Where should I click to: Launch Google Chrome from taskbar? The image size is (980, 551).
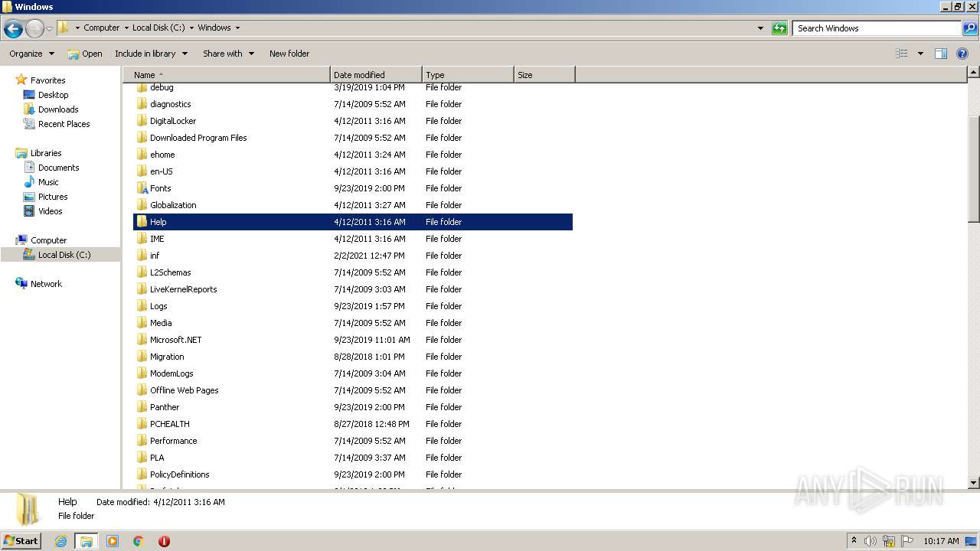click(139, 541)
